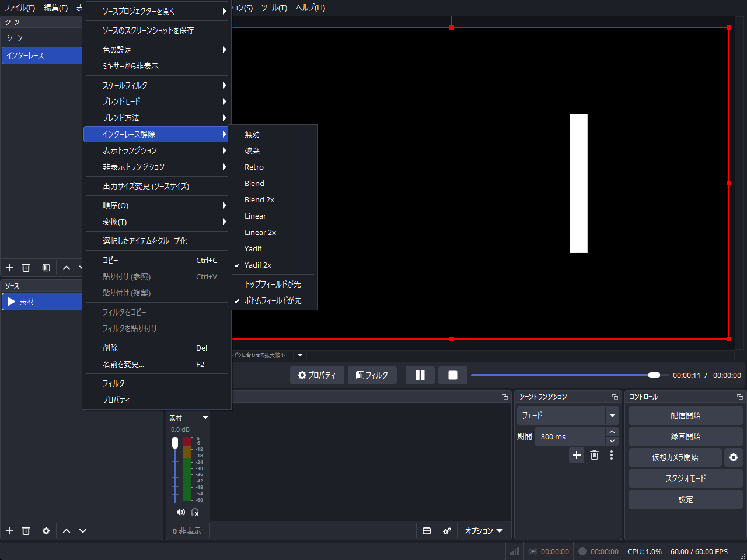Choose コピー from the context menu
The width and height of the screenshot is (747, 560).
coord(156,260)
